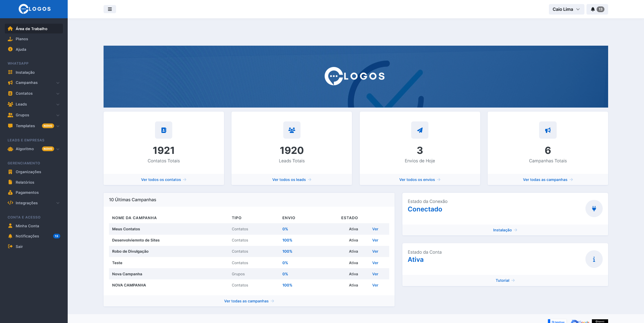
Task: Click the Campanhas megaphone sidebar icon
Action: [x=10, y=83]
